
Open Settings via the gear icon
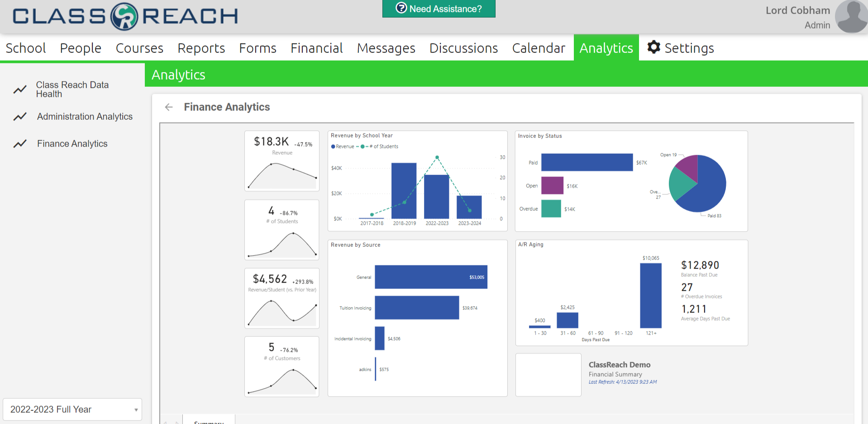point(653,47)
